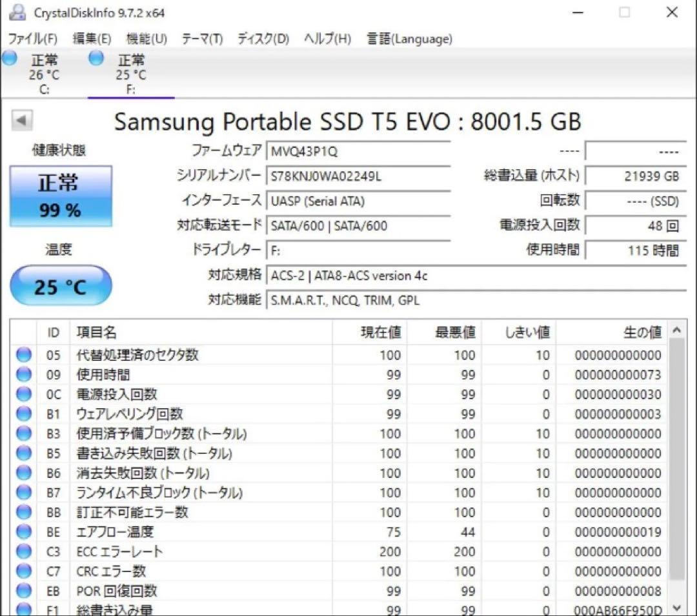Click the 25 °C temperature indicator
The width and height of the screenshot is (697, 616).
click(x=60, y=285)
